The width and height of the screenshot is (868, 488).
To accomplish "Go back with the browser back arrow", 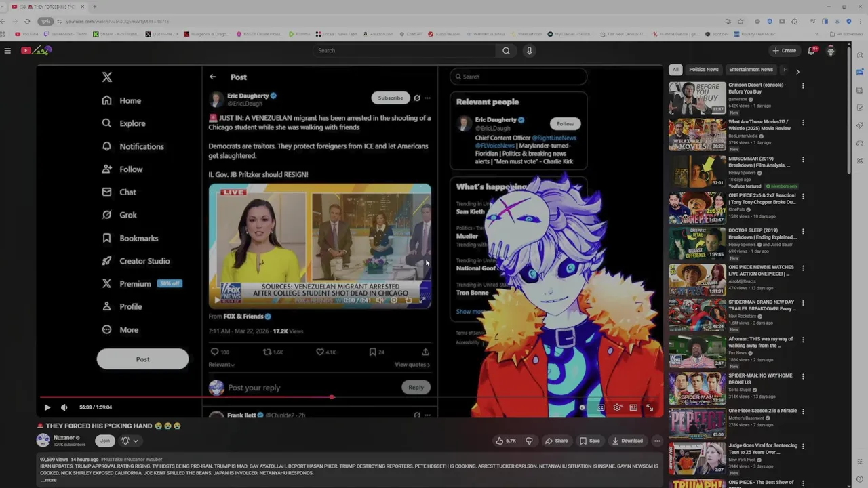I will click(x=3, y=21).
